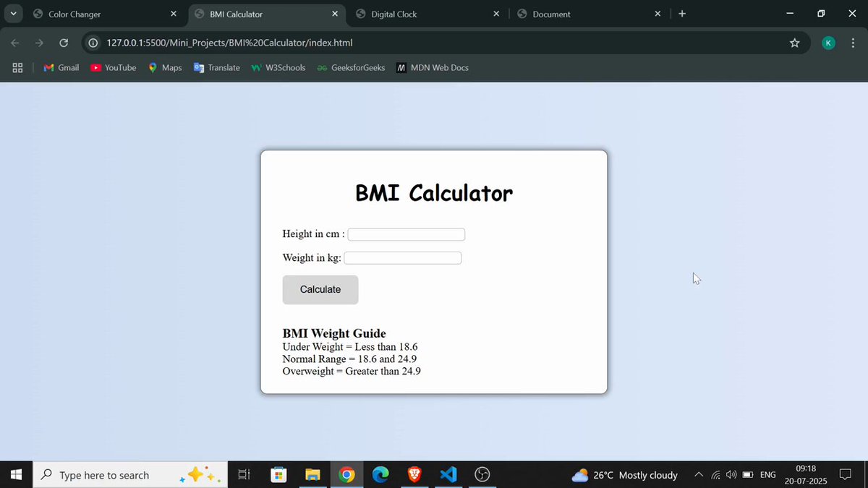
Task: Close the BMI Calculator tab
Action: (x=335, y=14)
